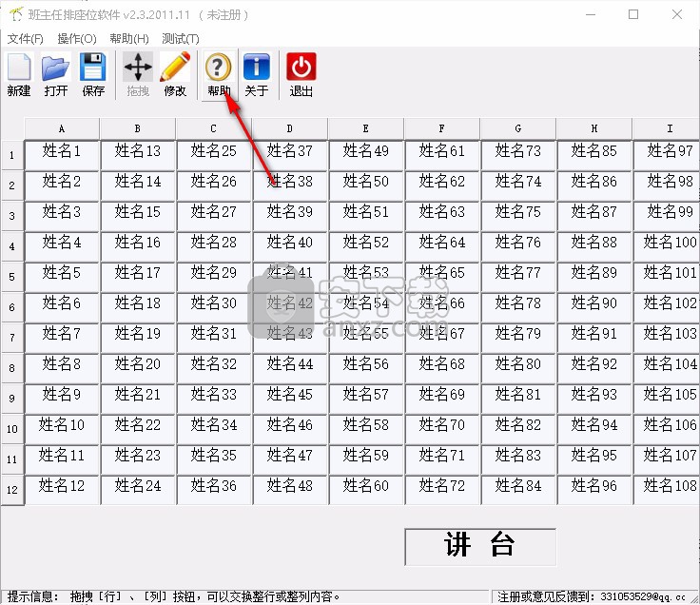
Task: Click column header H
Action: click(x=594, y=128)
